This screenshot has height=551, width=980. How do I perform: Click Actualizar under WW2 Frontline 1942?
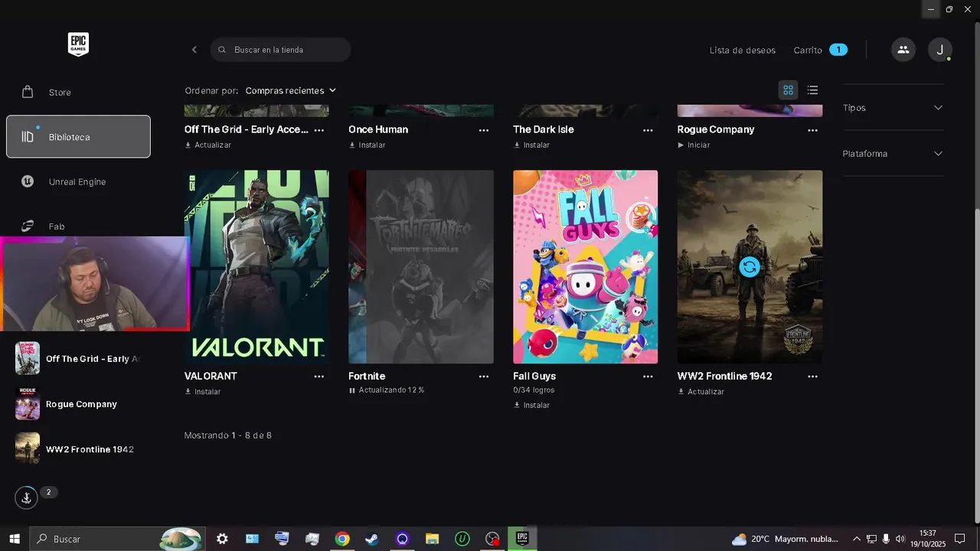pyautogui.click(x=701, y=391)
